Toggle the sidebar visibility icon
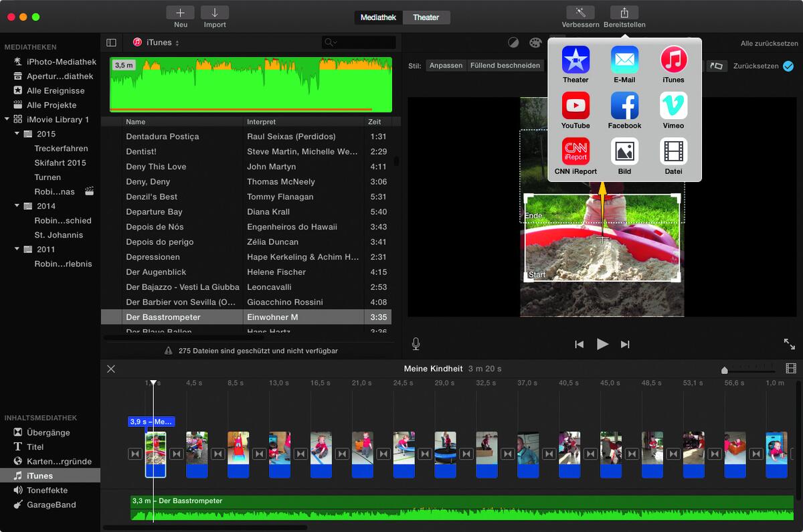803x532 pixels. pyautogui.click(x=111, y=43)
